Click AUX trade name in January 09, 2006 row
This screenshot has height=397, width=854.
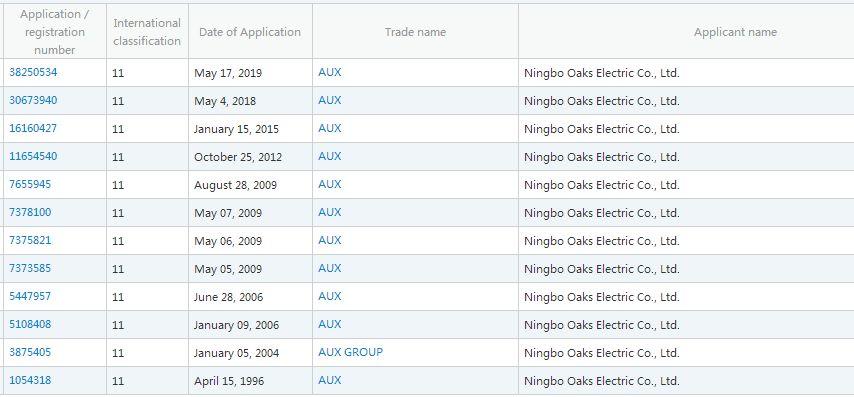tap(330, 324)
